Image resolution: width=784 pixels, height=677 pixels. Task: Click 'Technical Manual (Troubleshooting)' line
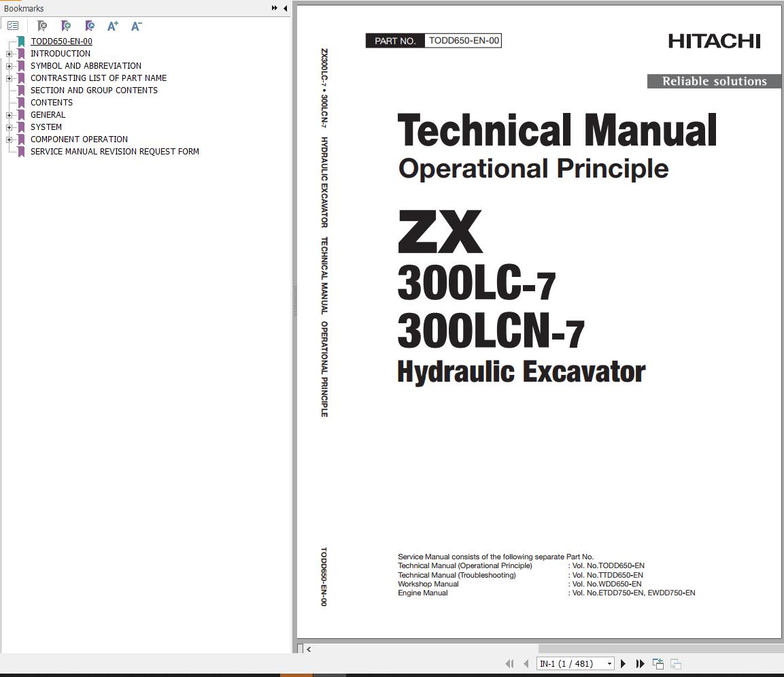pos(456,575)
